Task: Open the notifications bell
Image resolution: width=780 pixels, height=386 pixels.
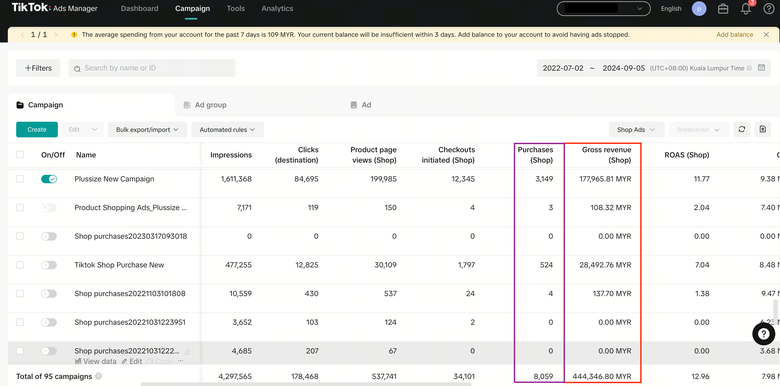Action: [x=746, y=9]
